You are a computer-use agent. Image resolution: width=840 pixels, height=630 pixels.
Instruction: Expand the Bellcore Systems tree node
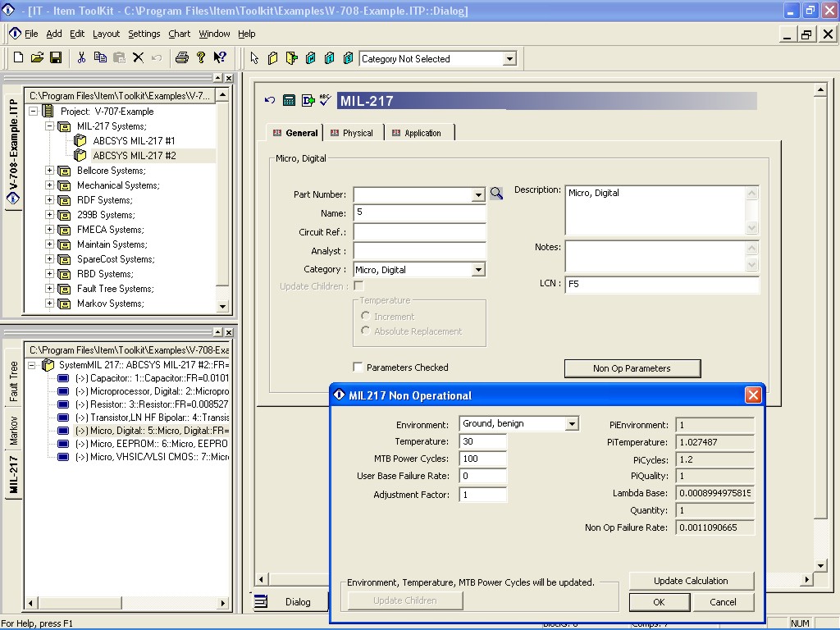click(49, 171)
